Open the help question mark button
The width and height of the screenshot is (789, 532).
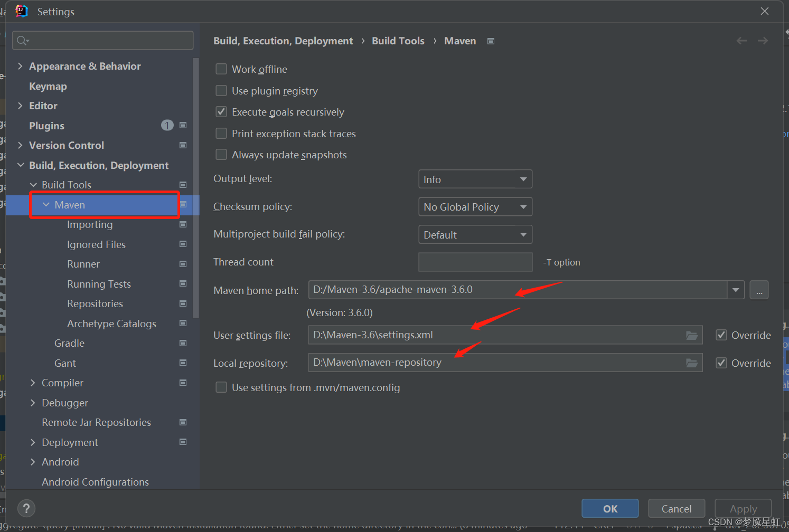coord(26,509)
